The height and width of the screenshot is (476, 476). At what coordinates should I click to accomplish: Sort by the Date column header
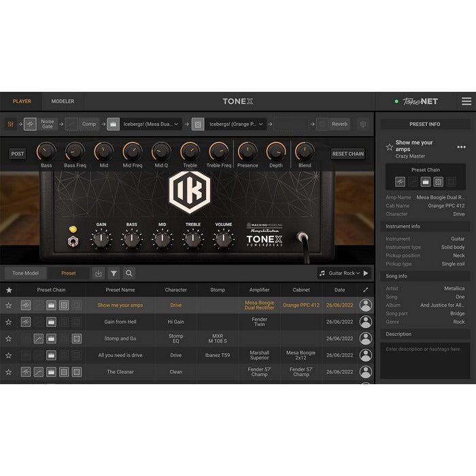pyautogui.click(x=339, y=290)
